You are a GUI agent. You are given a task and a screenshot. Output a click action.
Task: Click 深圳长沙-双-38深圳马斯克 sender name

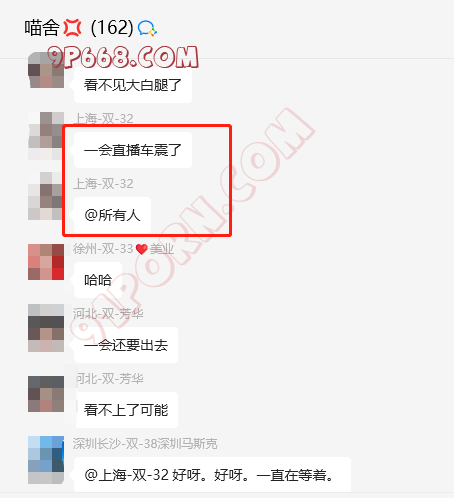click(x=145, y=444)
